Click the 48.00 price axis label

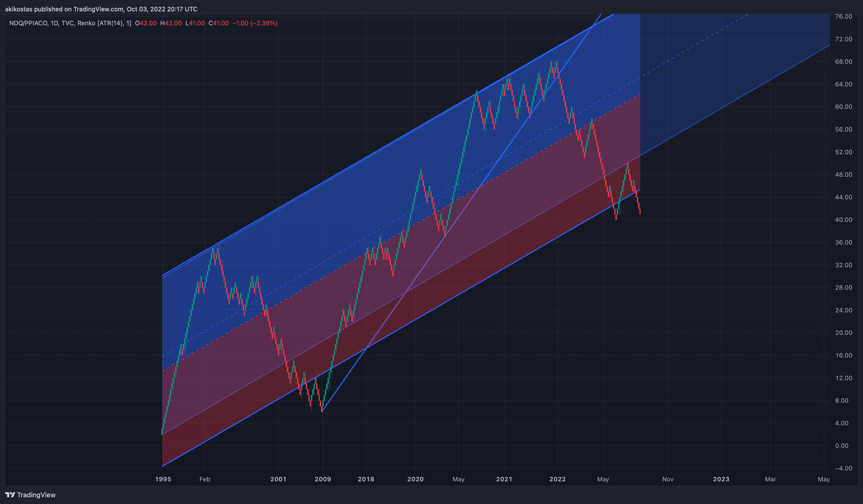pos(843,175)
